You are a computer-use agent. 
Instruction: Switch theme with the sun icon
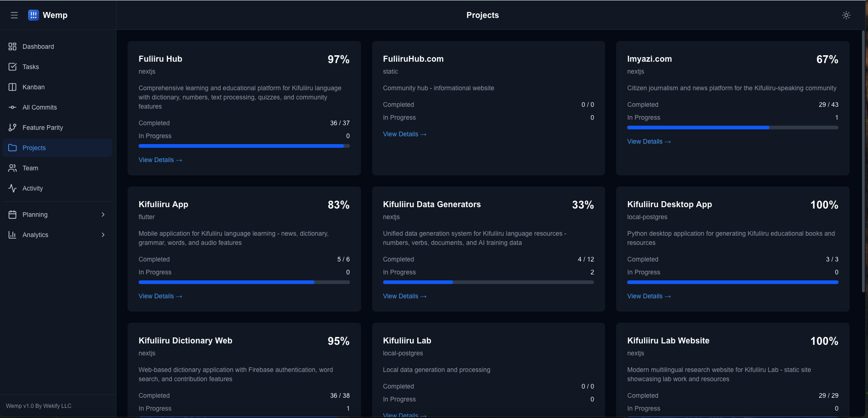846,15
